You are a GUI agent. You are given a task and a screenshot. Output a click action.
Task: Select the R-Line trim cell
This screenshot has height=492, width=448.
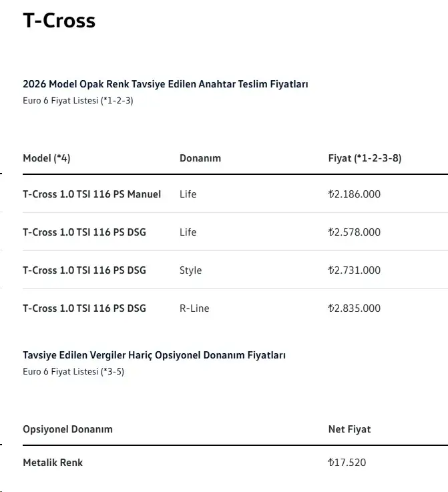pyautogui.click(x=194, y=308)
